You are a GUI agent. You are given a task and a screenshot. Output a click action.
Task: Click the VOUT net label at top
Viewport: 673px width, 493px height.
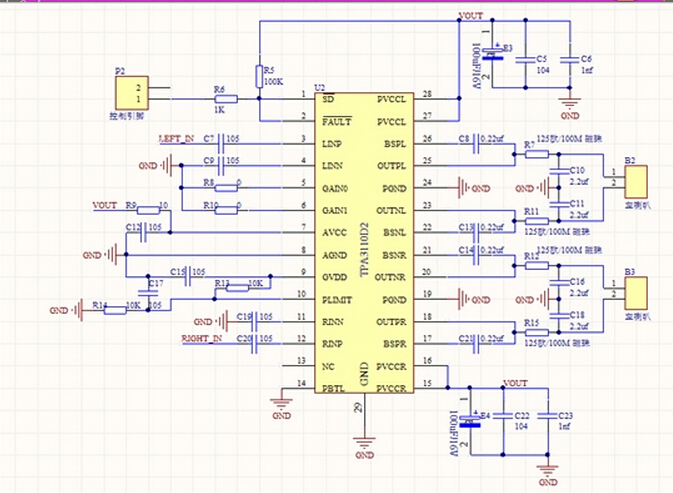click(x=471, y=16)
